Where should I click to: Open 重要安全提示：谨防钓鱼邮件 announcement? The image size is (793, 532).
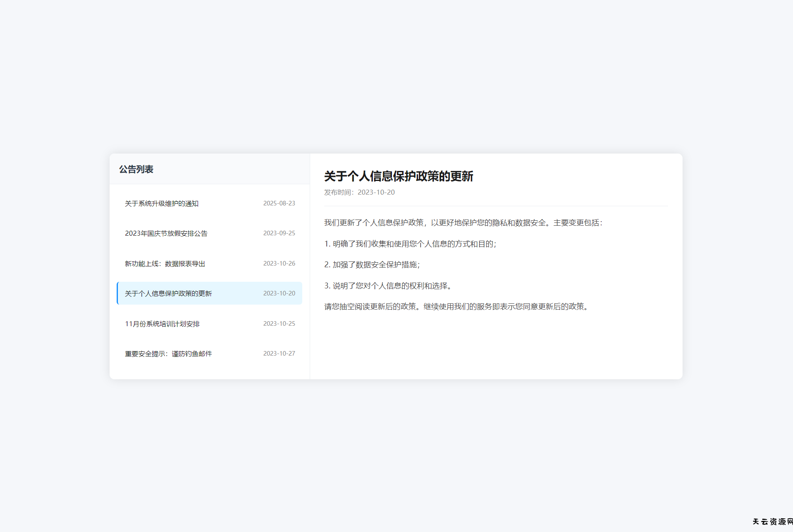coord(168,354)
